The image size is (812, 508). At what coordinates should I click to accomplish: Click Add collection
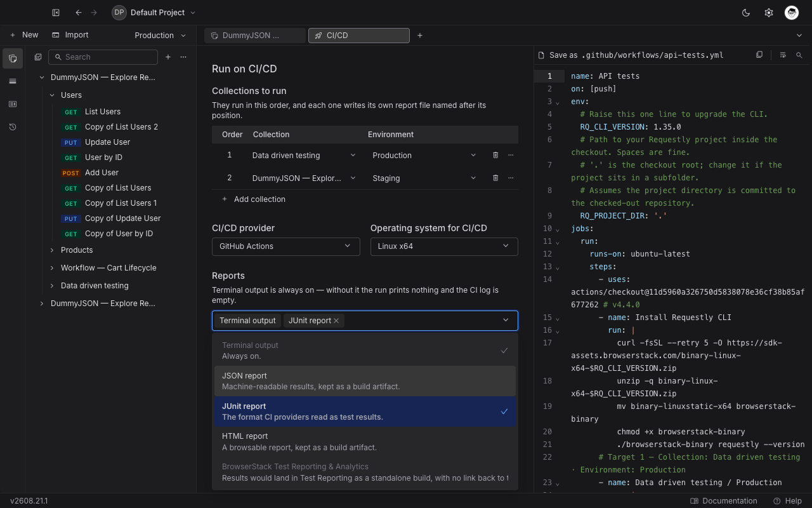pos(254,199)
